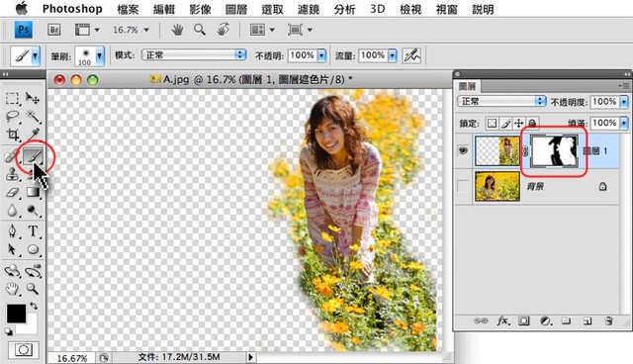Select the Eyedropper tool
The width and height of the screenshot is (633, 364).
(33, 135)
